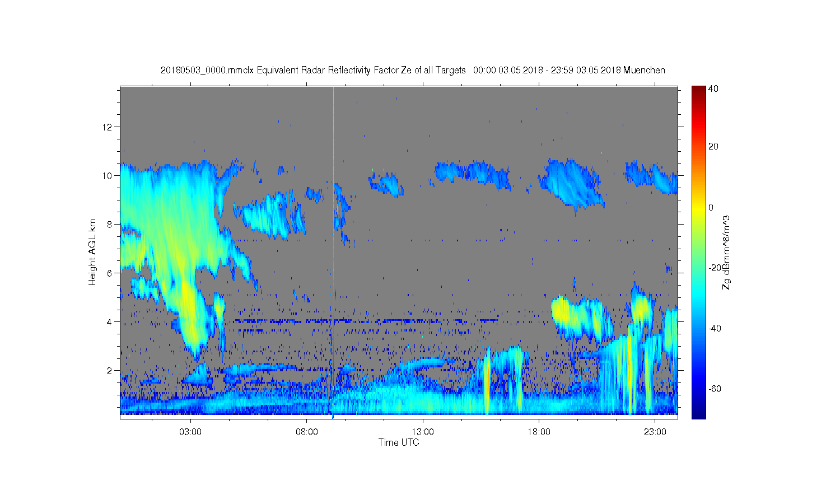Click the 03:00 time tick label
The height and width of the screenshot is (504, 840).
pos(190,432)
